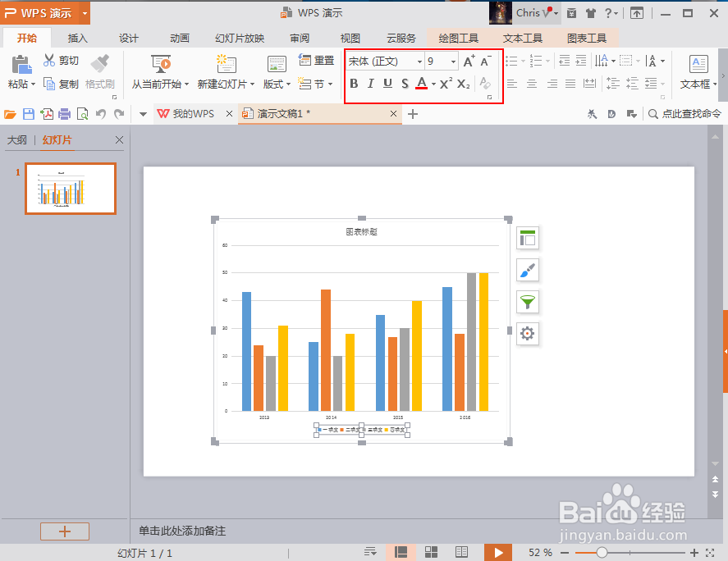Export to PDF from the quick toolbar
728x561 pixels.
pyautogui.click(x=47, y=114)
